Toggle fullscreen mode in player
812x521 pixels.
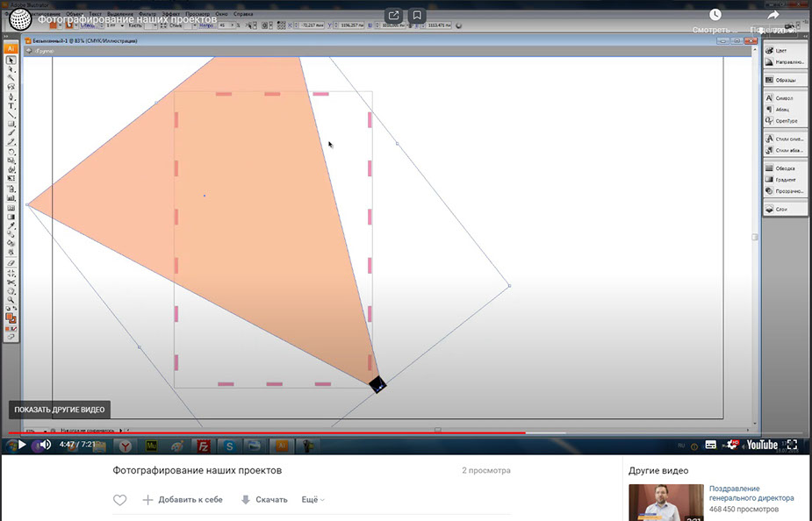pos(792,445)
